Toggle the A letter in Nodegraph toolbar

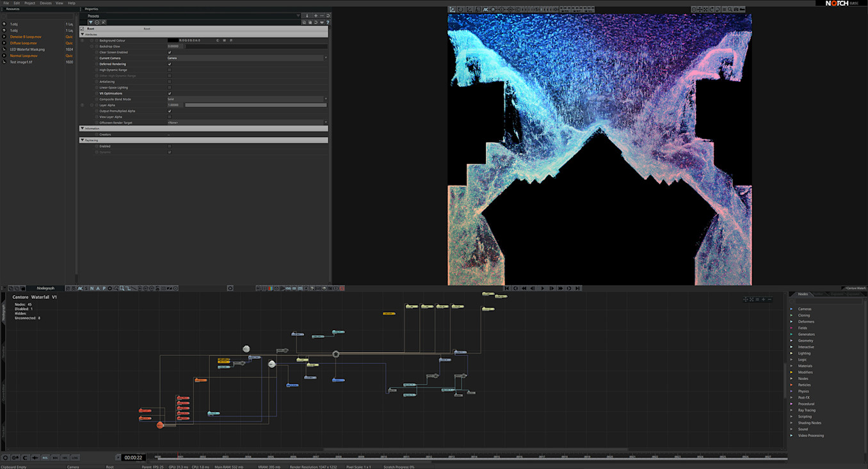coord(98,289)
